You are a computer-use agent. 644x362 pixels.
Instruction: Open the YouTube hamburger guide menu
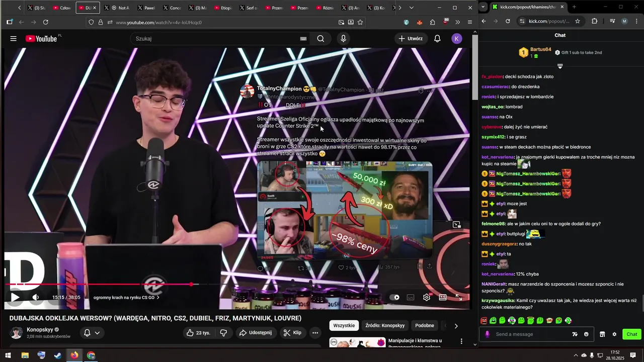click(x=14, y=39)
